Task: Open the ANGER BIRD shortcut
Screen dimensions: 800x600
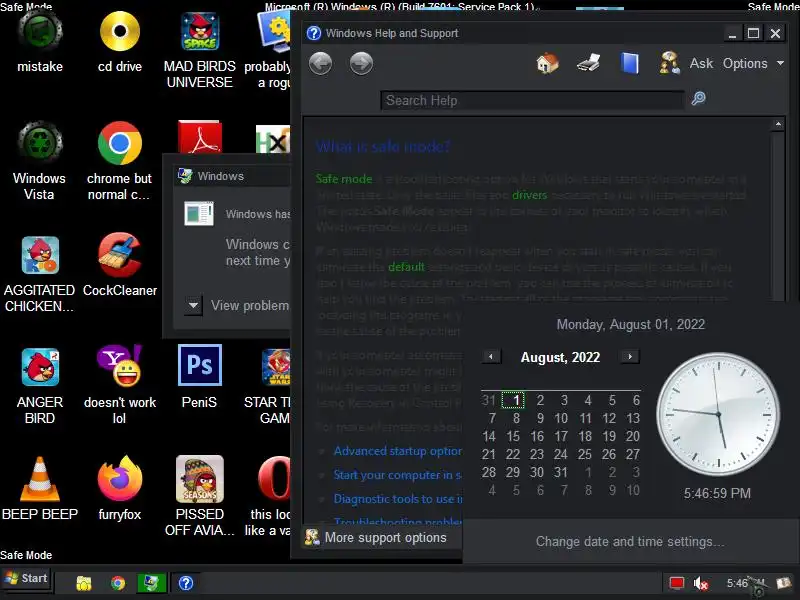Action: [x=40, y=387]
